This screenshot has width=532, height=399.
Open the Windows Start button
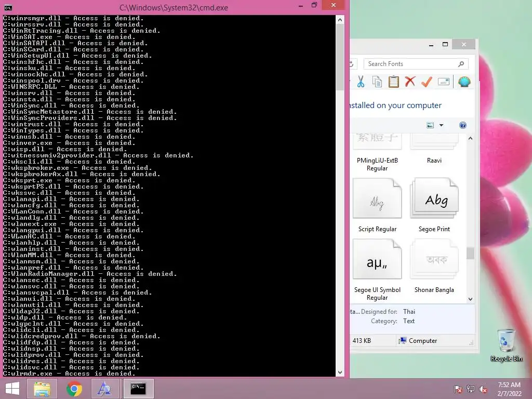(12, 389)
